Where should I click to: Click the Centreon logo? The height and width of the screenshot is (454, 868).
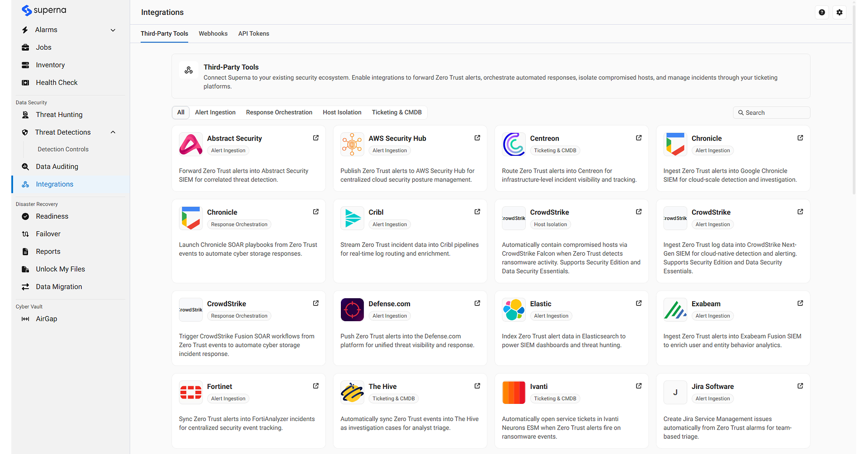(x=514, y=145)
